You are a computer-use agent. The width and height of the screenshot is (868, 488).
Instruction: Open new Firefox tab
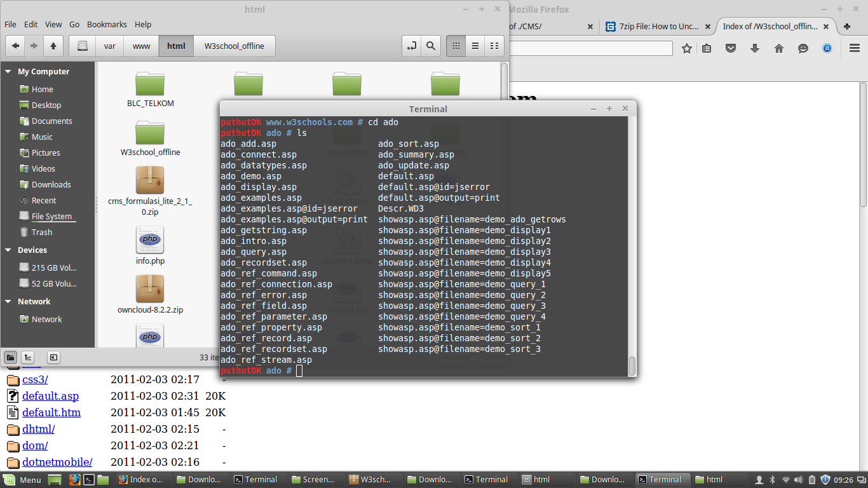click(x=847, y=27)
